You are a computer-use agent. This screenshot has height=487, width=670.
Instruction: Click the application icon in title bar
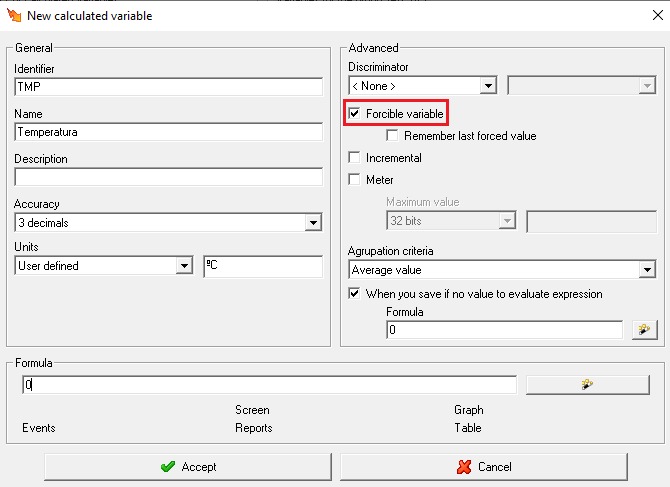pyautogui.click(x=12, y=15)
